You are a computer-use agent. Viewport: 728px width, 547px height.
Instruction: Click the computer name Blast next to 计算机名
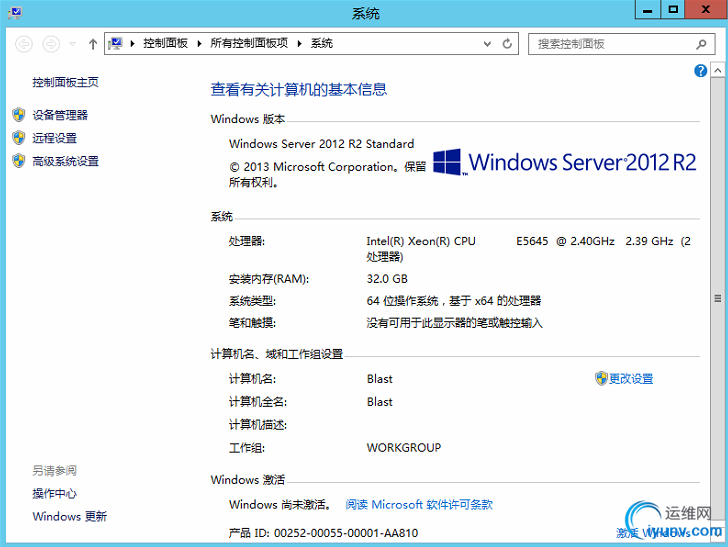[x=380, y=379]
